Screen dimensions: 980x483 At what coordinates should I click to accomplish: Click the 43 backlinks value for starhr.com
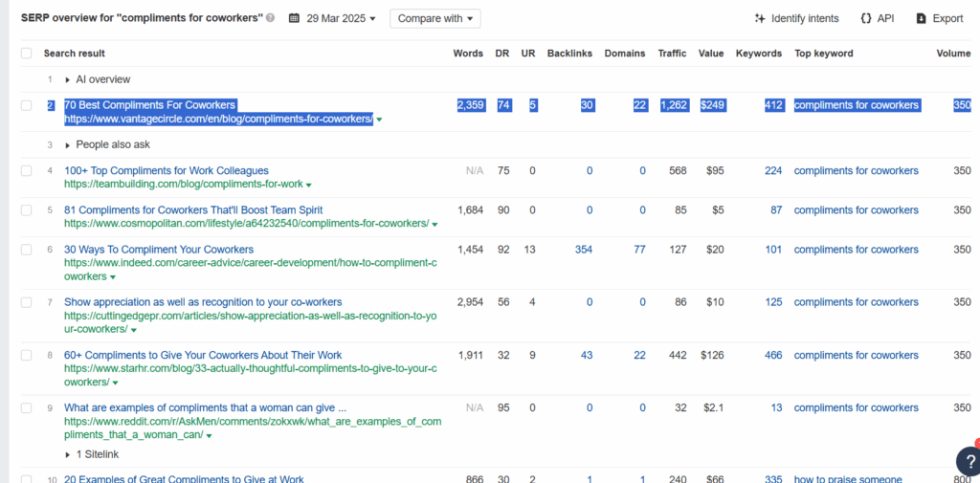pyautogui.click(x=587, y=355)
